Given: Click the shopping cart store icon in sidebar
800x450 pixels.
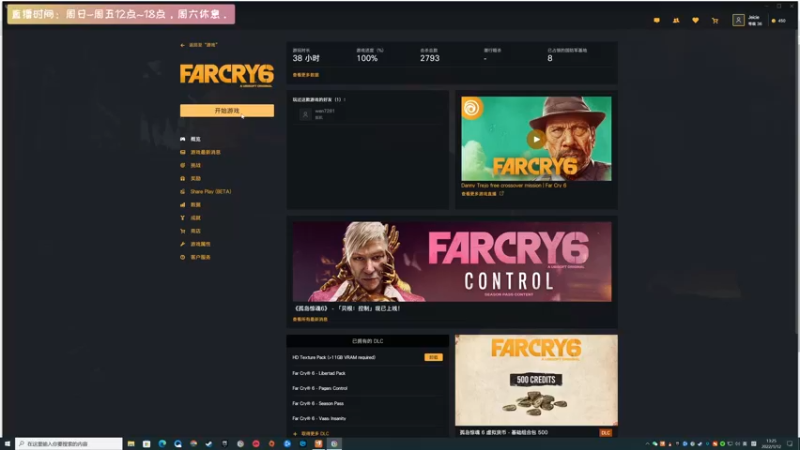Looking at the screenshot, I should click(x=183, y=231).
